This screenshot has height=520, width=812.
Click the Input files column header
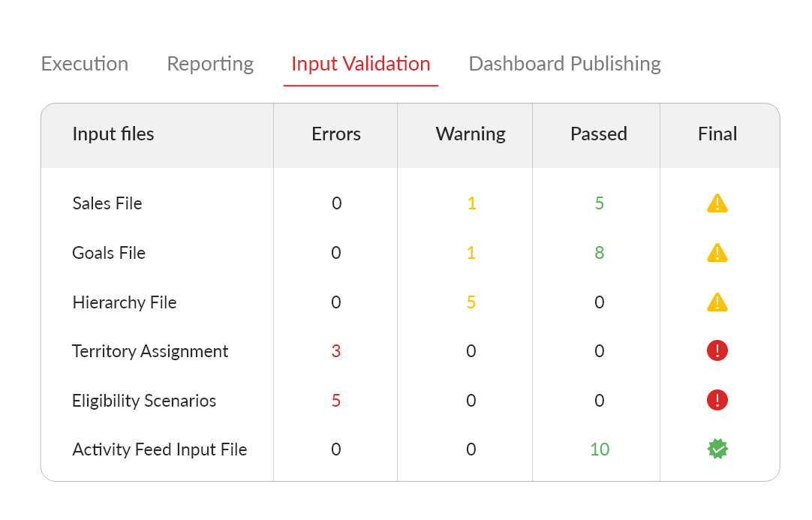tap(113, 134)
